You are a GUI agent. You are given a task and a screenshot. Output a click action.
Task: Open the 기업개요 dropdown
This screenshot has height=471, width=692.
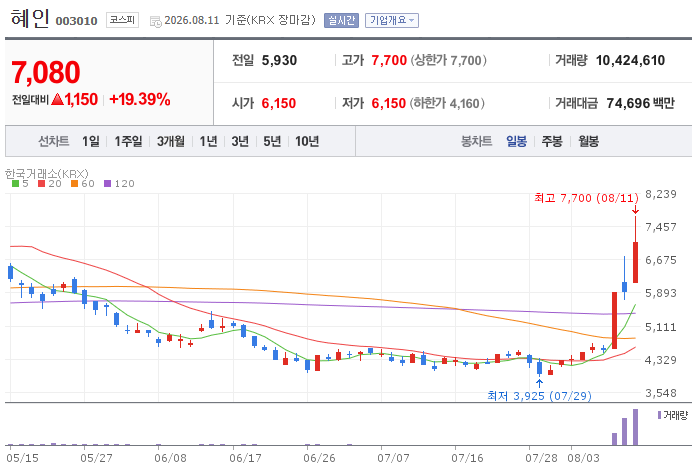391,20
